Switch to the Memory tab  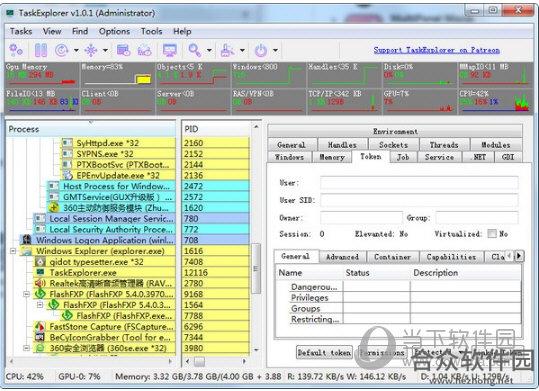point(332,157)
